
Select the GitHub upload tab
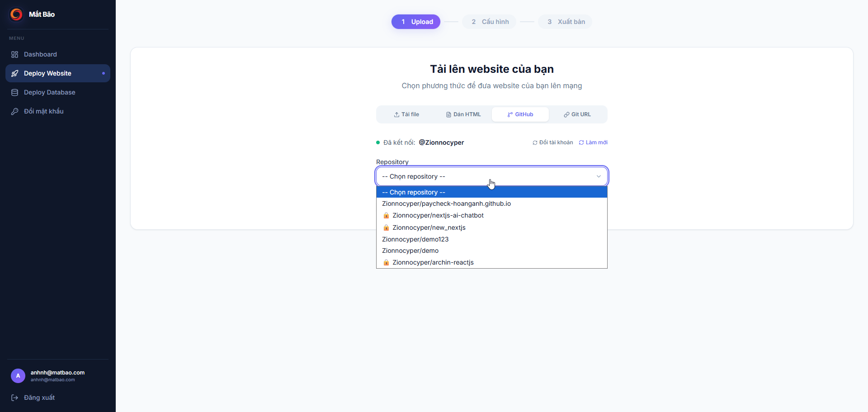(x=520, y=114)
